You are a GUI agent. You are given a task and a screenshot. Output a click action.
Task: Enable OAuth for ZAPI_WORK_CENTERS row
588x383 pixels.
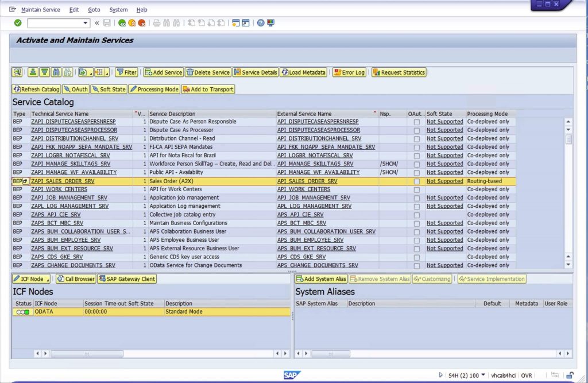coord(417,189)
